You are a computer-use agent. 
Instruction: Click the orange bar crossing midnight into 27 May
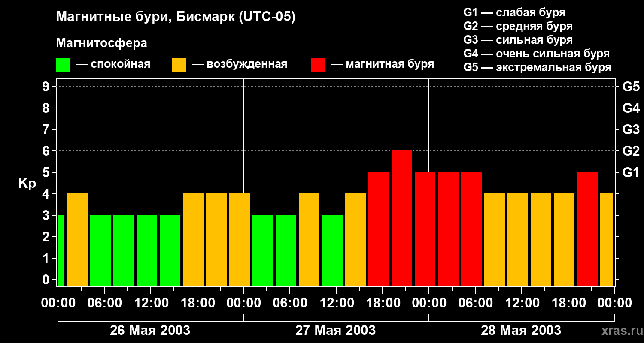240,240
